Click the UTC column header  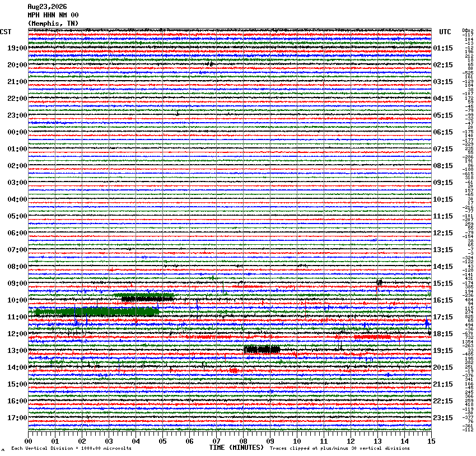click(x=445, y=32)
